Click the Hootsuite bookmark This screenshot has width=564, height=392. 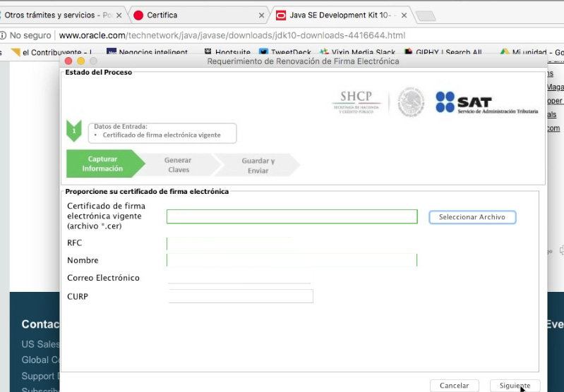click(231, 52)
